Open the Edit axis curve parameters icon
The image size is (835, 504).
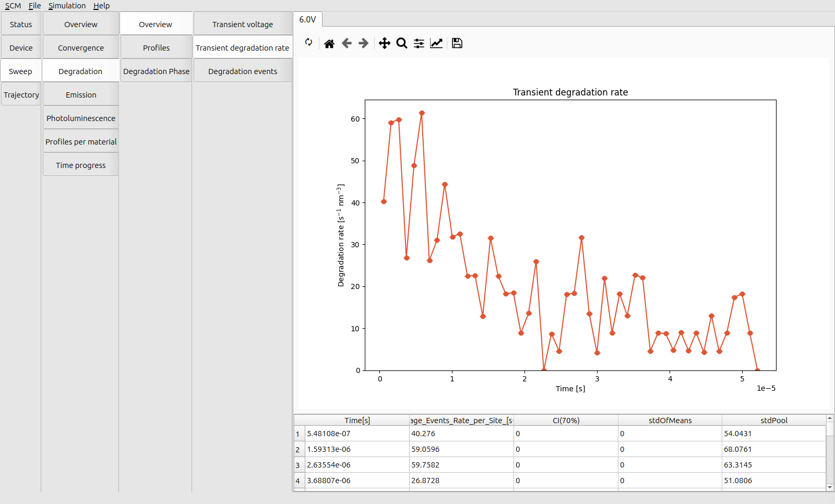click(x=436, y=43)
